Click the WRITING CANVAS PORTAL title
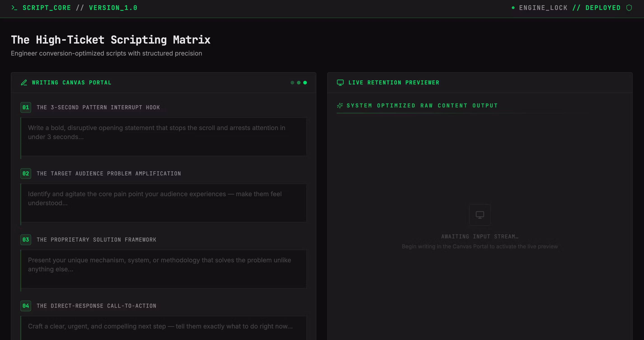 (x=72, y=83)
